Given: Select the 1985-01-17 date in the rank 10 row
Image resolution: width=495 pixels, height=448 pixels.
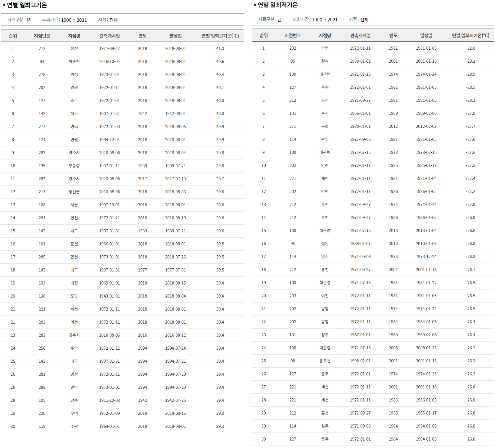Looking at the screenshot, I should pos(426,165).
